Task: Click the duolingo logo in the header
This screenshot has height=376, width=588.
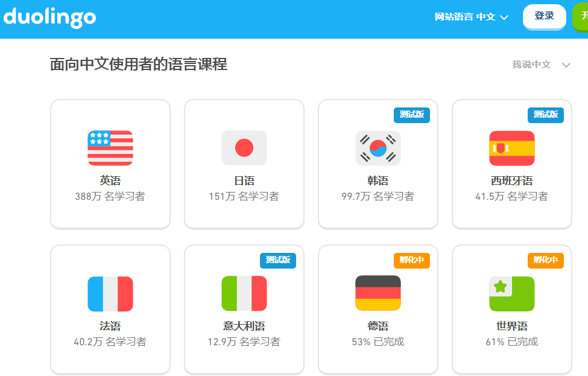Action: (x=50, y=18)
